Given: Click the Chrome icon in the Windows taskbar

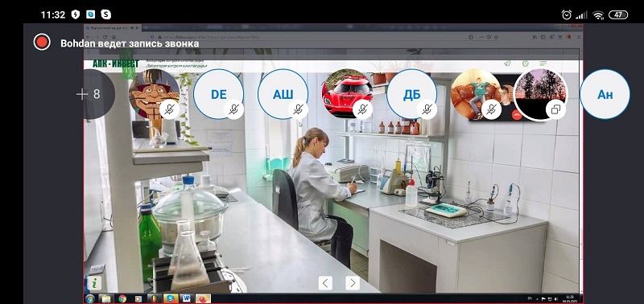Looking at the screenshot, I should point(122,298).
